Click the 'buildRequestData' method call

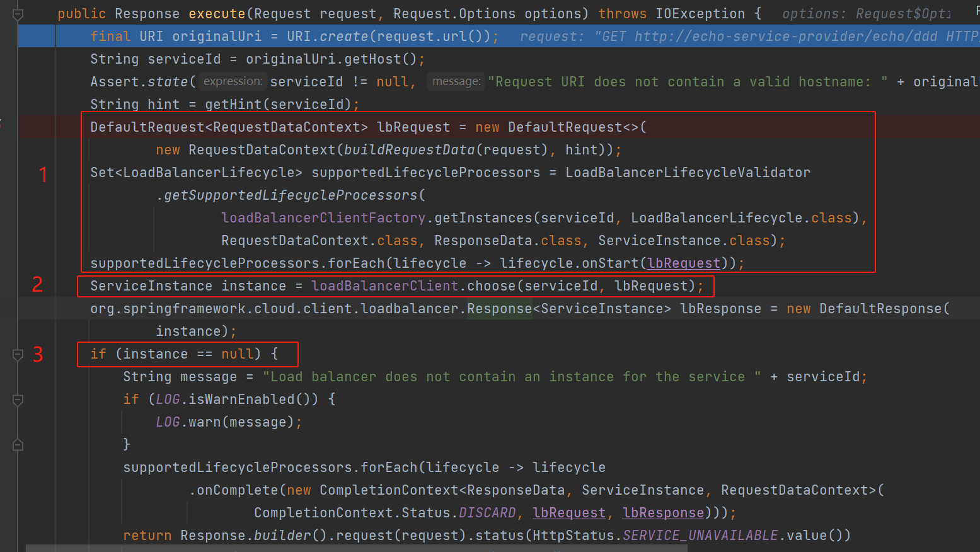tap(410, 150)
